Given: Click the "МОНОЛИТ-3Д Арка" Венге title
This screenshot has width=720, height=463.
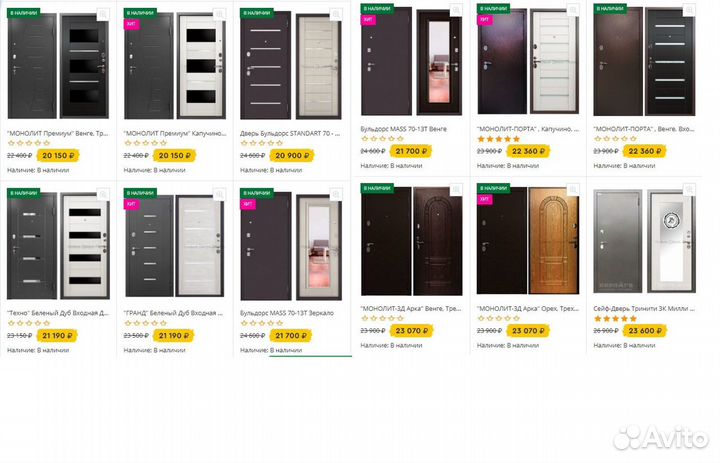Looking at the screenshot, I should [x=411, y=308].
